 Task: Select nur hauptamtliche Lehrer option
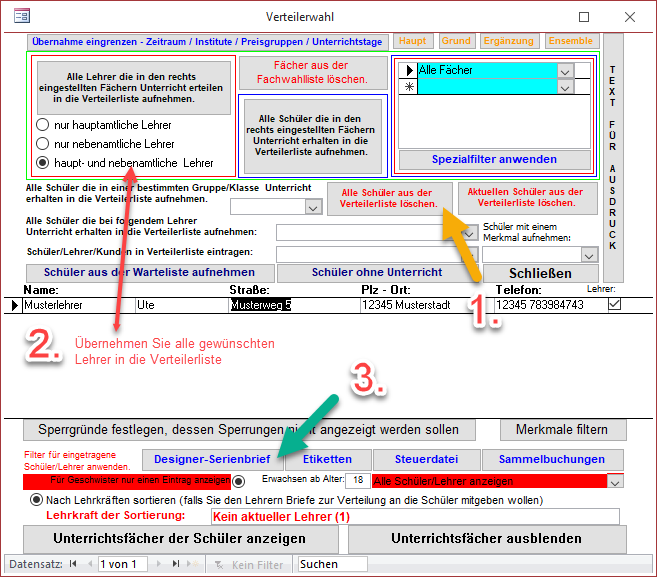click(42, 125)
